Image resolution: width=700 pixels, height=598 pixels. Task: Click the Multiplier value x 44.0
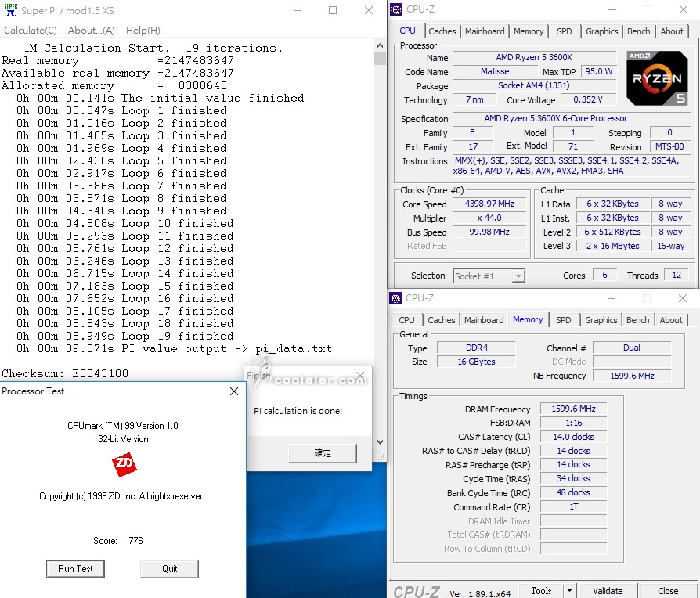[x=489, y=218]
